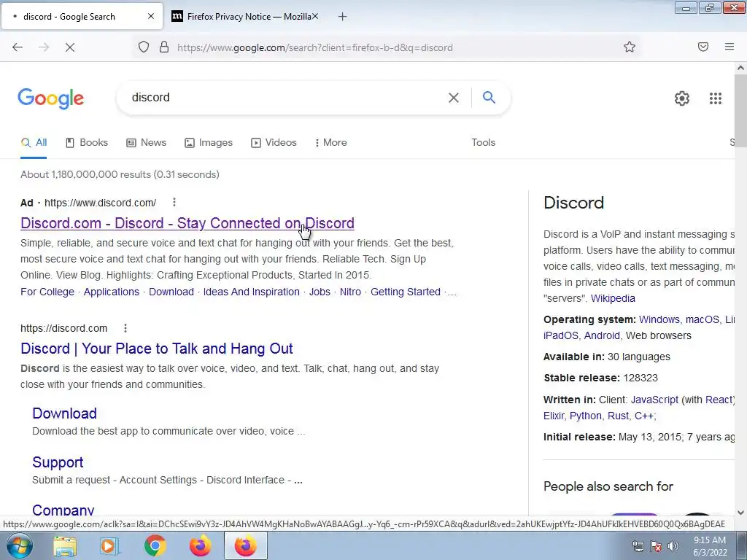Image resolution: width=747 pixels, height=560 pixels.
Task: Open the Ideas And Inspiration ad sitelink
Action: tap(252, 292)
